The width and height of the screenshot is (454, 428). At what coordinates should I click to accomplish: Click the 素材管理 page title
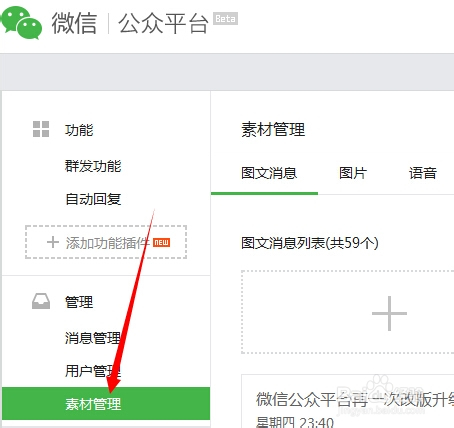pyautogui.click(x=273, y=129)
